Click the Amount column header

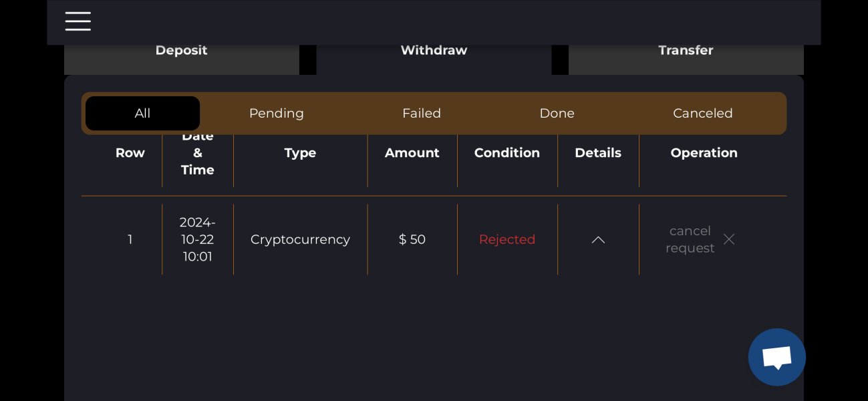point(412,153)
